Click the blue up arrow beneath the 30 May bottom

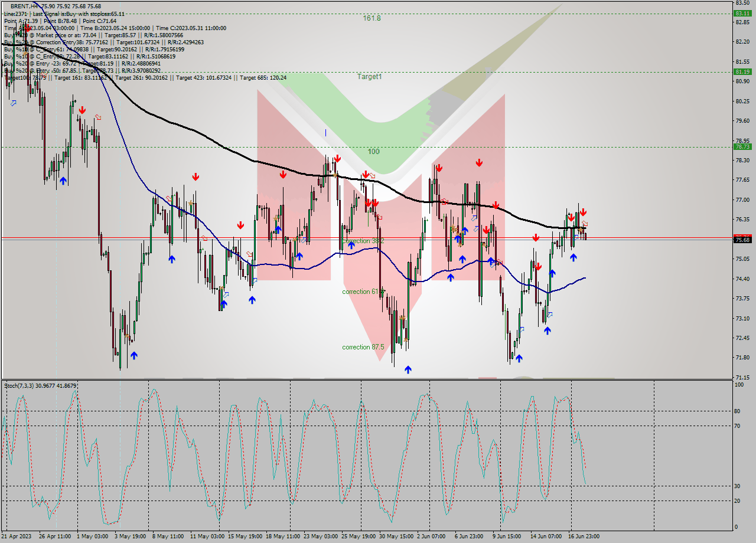pos(408,369)
